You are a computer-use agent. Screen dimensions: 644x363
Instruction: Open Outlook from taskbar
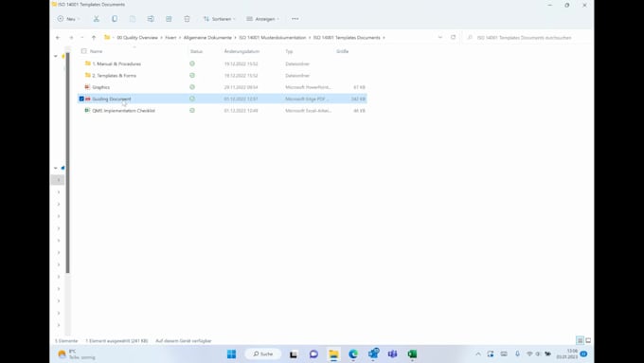[x=373, y=354]
